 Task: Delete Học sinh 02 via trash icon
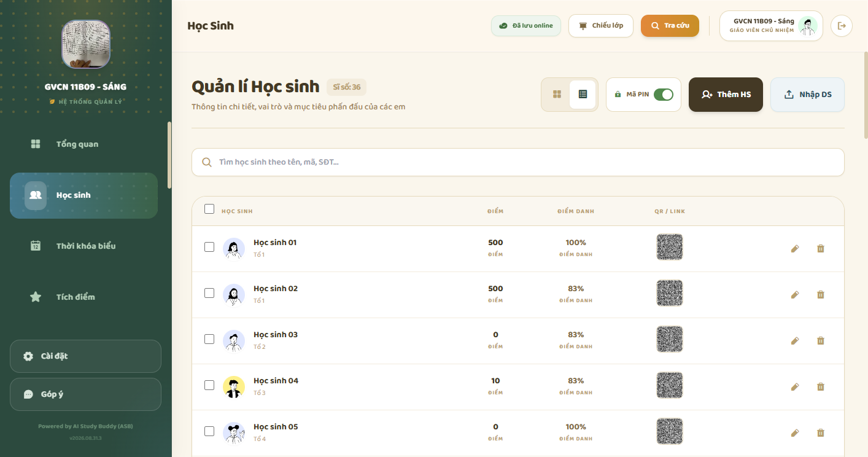point(821,295)
